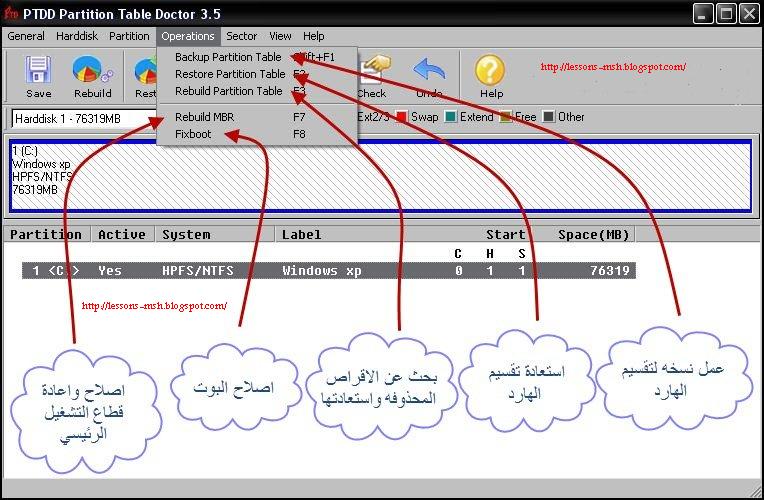Choose Fixboot menu entry
Screen dimensions: 764x500
tap(257, 134)
